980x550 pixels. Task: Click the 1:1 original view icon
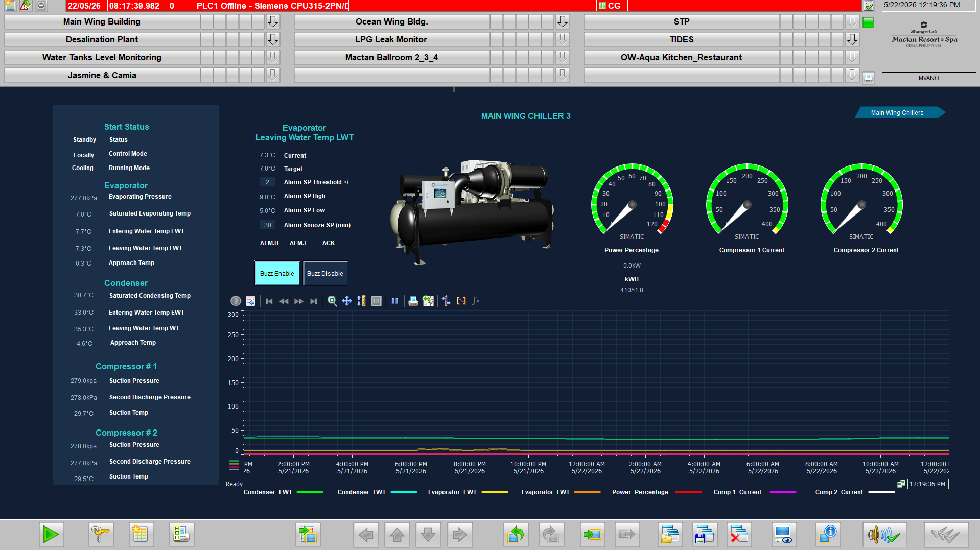[377, 301]
